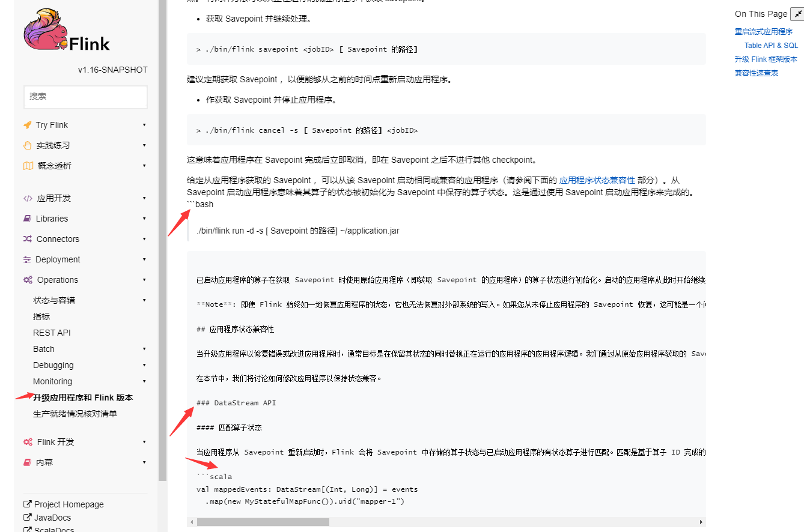Open the Monitoring sidebar entry

pos(52,381)
